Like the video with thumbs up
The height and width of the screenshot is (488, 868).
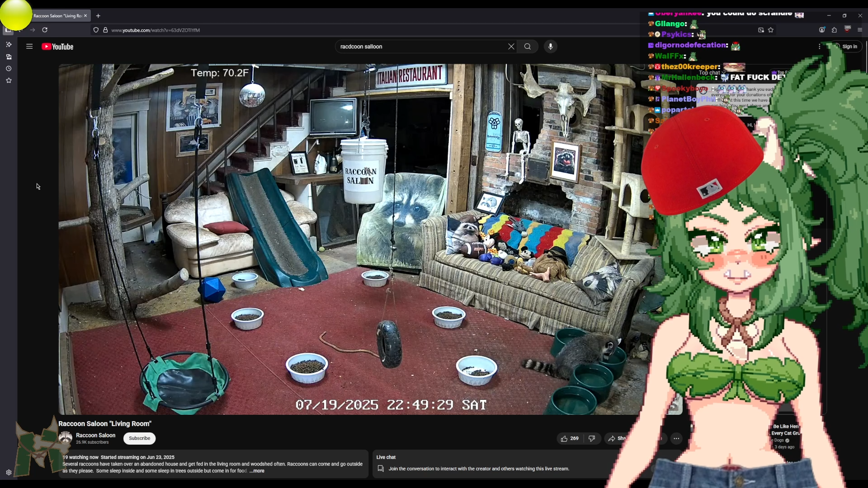coord(570,438)
